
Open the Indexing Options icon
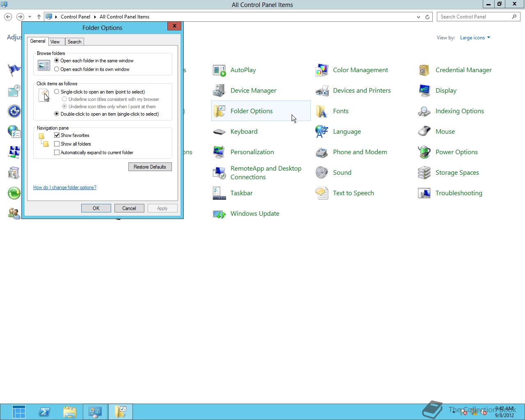coord(425,111)
